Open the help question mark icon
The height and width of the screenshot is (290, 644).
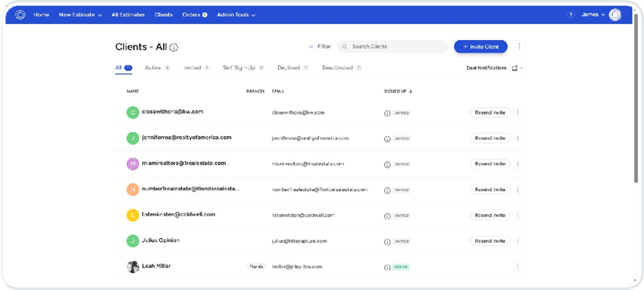click(570, 15)
